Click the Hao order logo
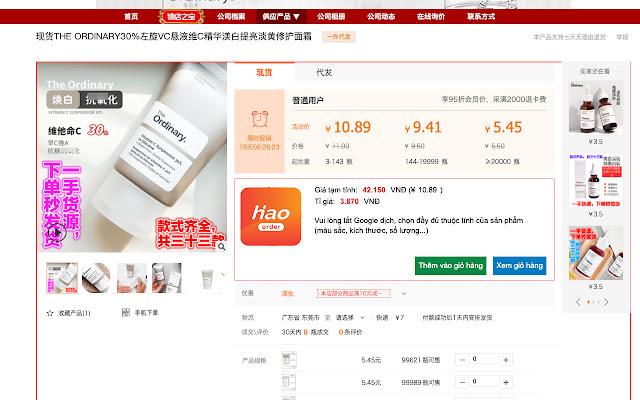The image size is (640, 400). (271, 216)
